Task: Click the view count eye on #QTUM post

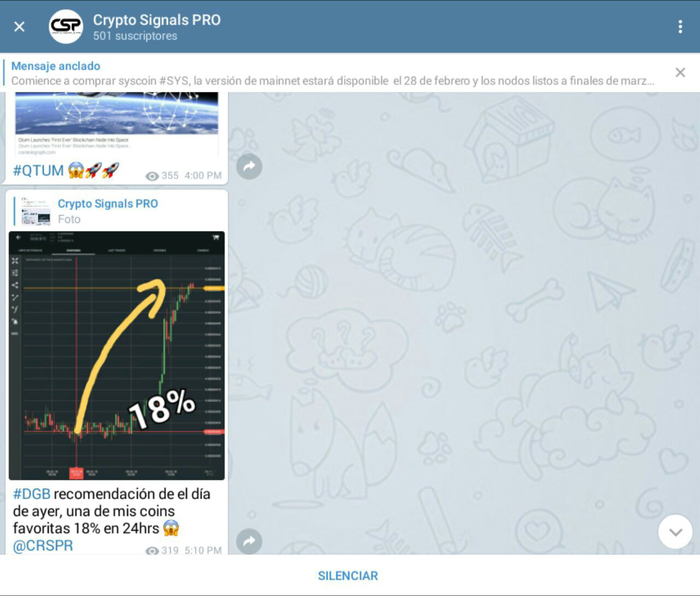Action: (x=152, y=176)
